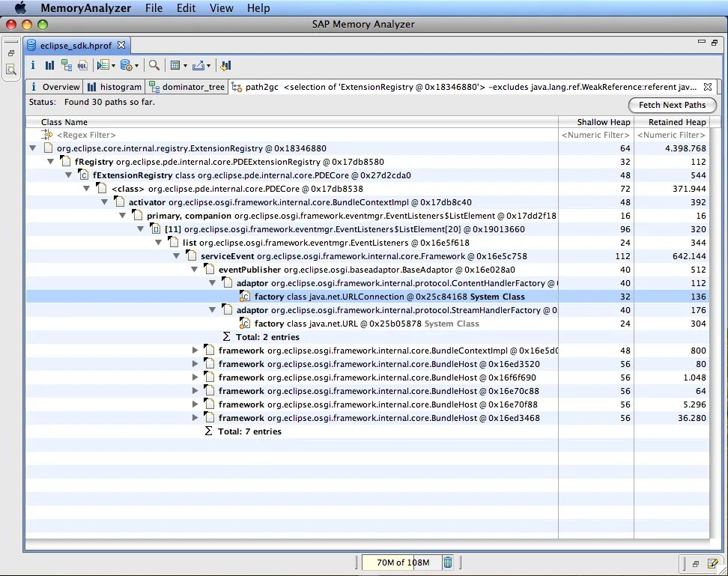The width and height of the screenshot is (728, 576).
Task: Open dropdown arrow next to calculator icon
Action: pyautogui.click(x=185, y=66)
